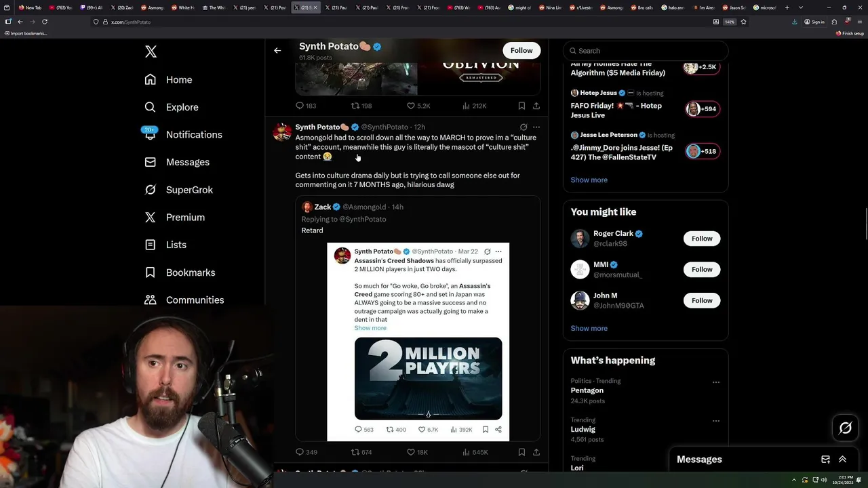Open Bookmarks in sidebar

pos(180,272)
